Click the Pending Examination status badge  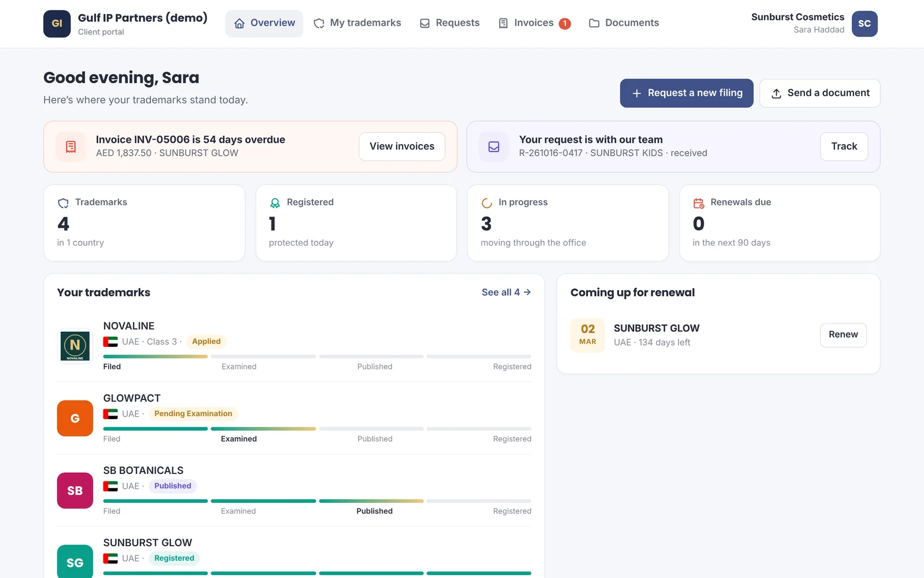click(193, 414)
